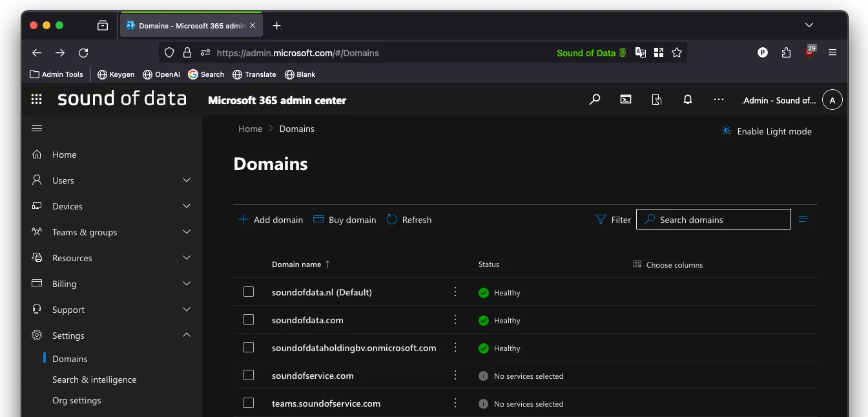Collapse the navigation hamburger menu
The width and height of the screenshot is (868, 417).
[x=37, y=129]
